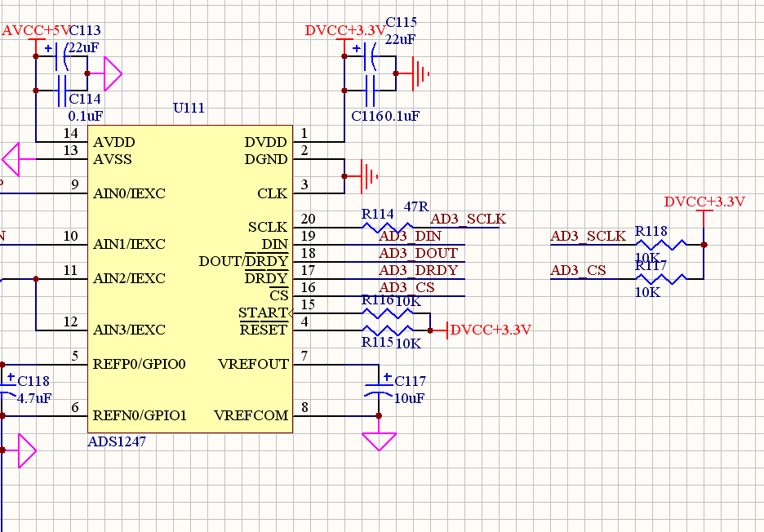
Task: Select the 47R value text of R114
Action: (416, 206)
